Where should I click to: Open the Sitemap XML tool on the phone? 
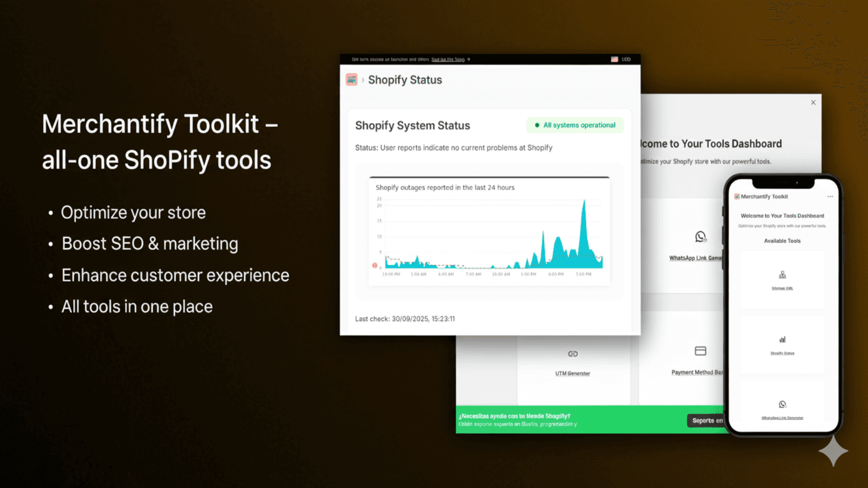(x=782, y=274)
